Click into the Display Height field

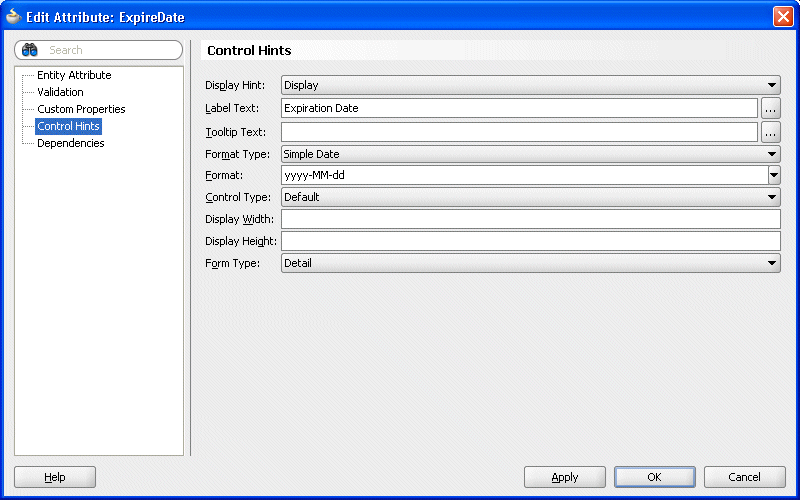click(531, 241)
